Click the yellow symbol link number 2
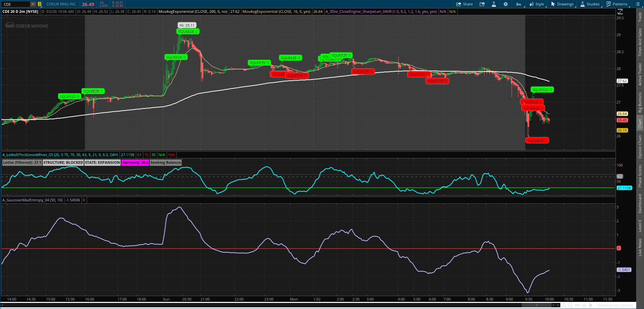 tap(40, 4)
